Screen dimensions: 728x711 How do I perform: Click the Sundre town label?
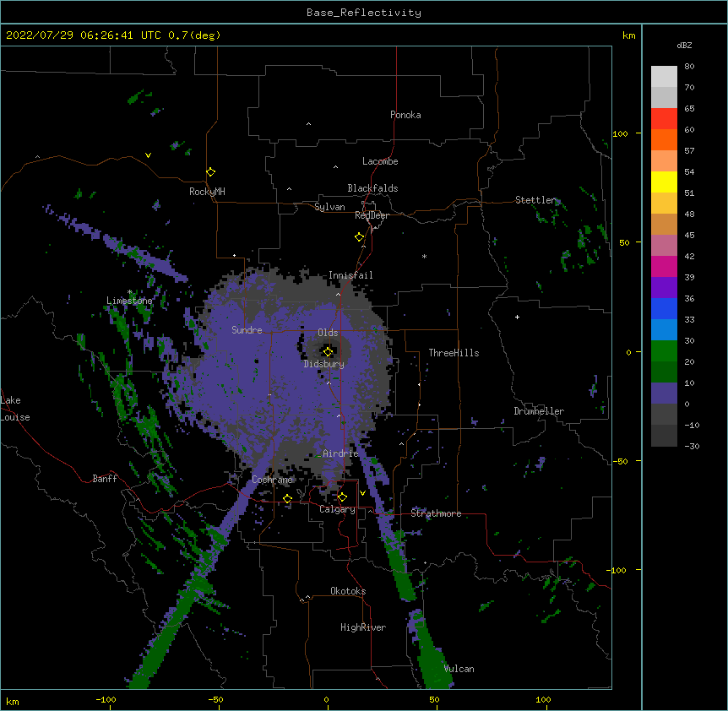pyautogui.click(x=247, y=330)
